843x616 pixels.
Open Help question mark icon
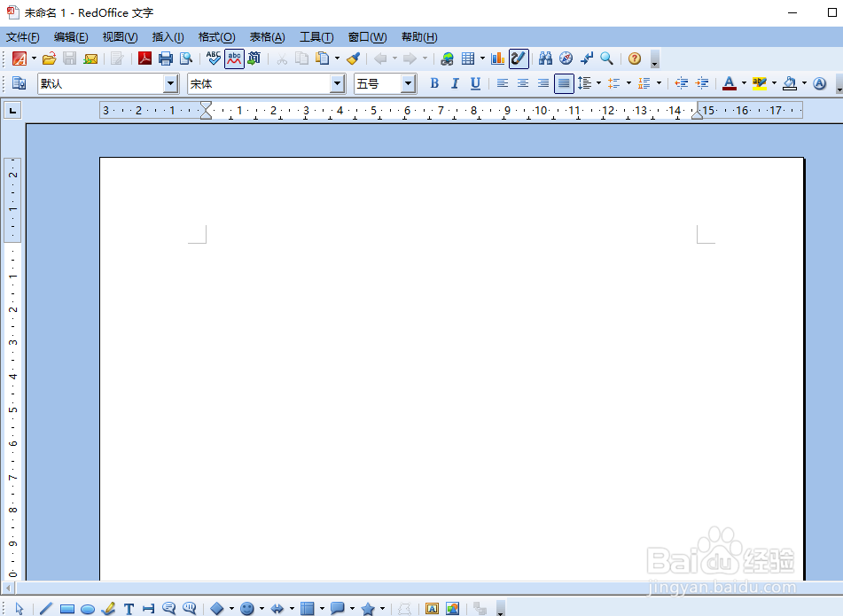[635, 58]
